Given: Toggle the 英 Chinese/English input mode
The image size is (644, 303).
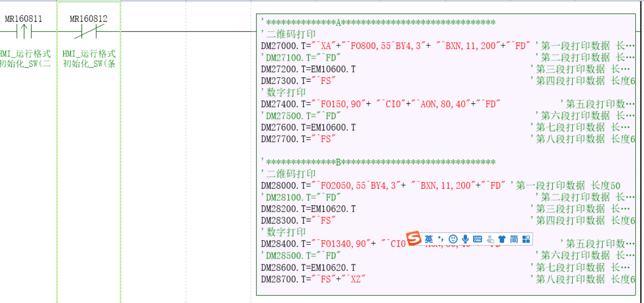Looking at the screenshot, I should [x=428, y=239].
